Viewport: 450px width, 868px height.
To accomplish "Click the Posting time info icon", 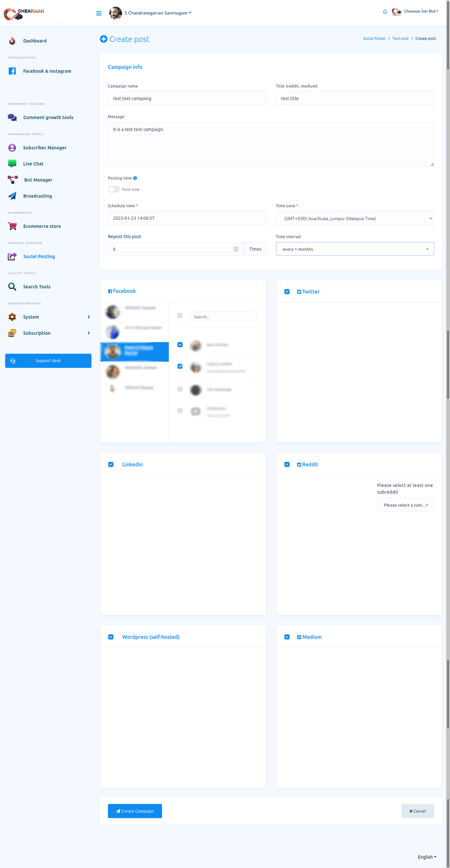I will click(135, 178).
